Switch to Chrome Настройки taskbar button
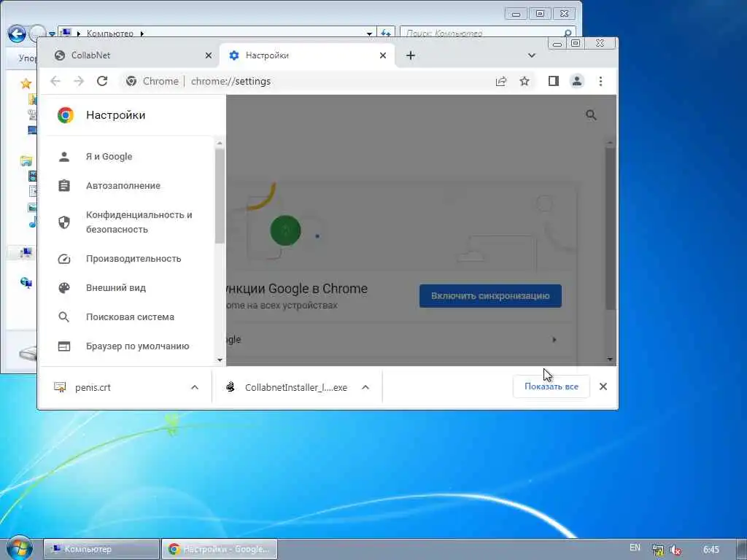The image size is (747, 560). (x=220, y=549)
